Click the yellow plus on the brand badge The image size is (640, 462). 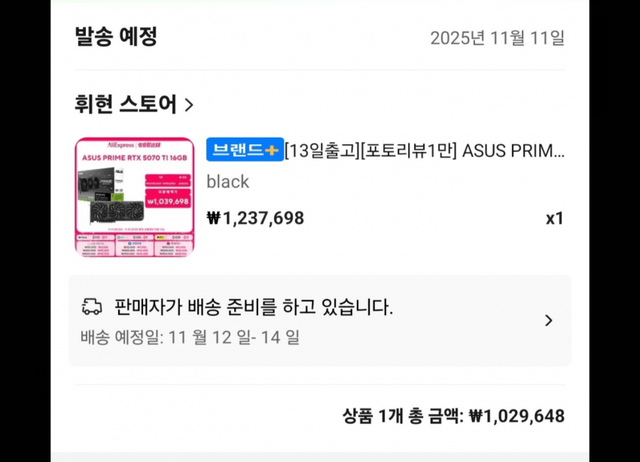(x=272, y=150)
